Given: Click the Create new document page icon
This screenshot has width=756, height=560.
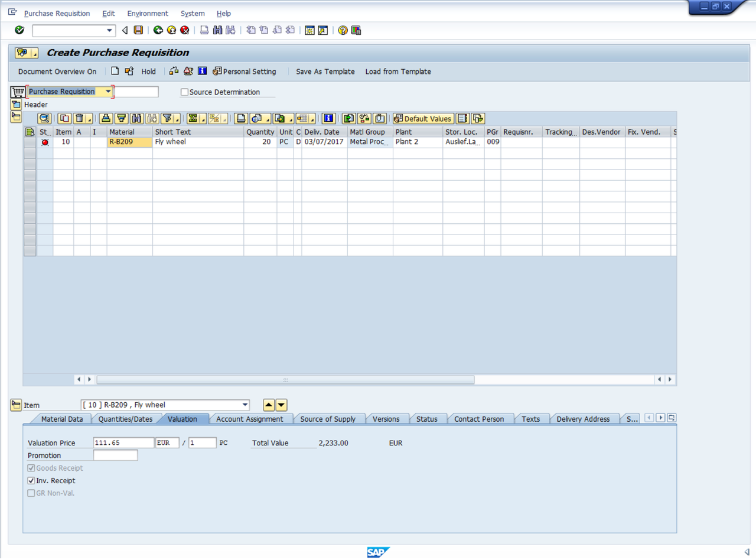Looking at the screenshot, I should 115,71.
